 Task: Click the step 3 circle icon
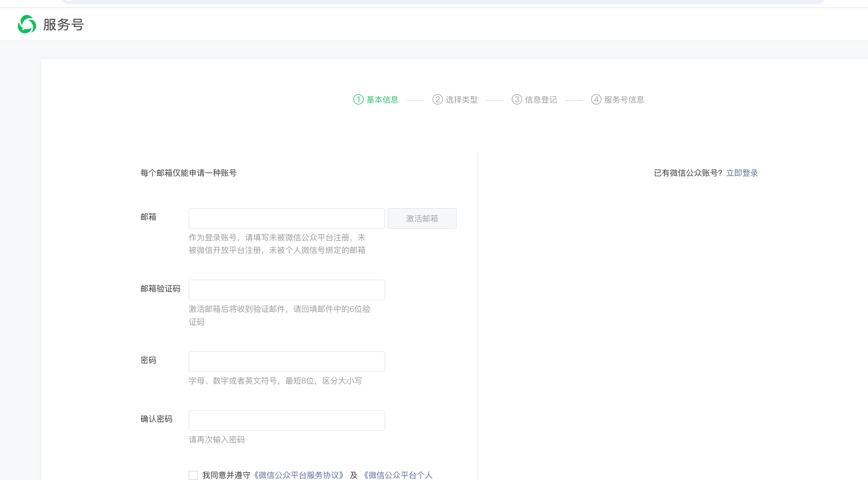tap(516, 99)
